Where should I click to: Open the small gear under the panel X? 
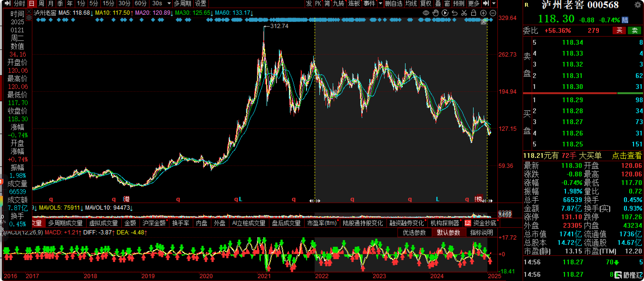coord(29,18)
